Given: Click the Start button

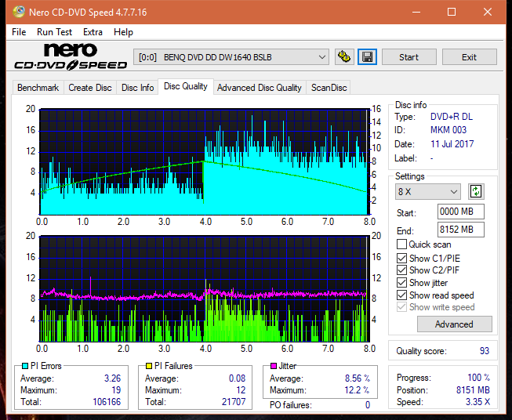Looking at the screenshot, I should 409,57.
